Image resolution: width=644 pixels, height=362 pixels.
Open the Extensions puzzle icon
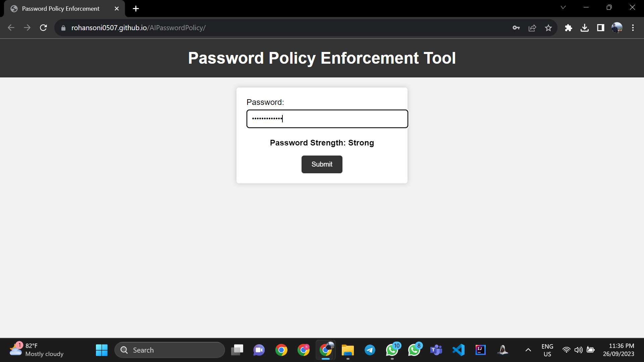[569, 28]
